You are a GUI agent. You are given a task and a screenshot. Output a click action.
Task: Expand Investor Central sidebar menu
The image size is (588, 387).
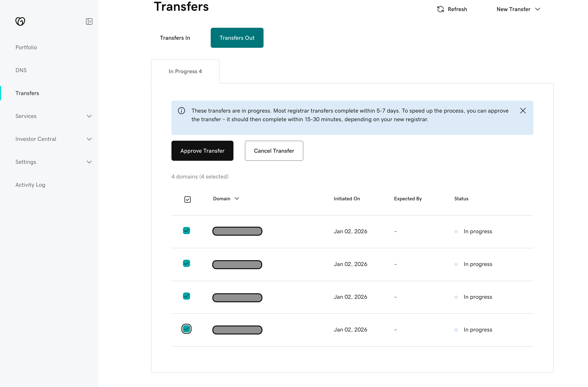[x=54, y=139]
